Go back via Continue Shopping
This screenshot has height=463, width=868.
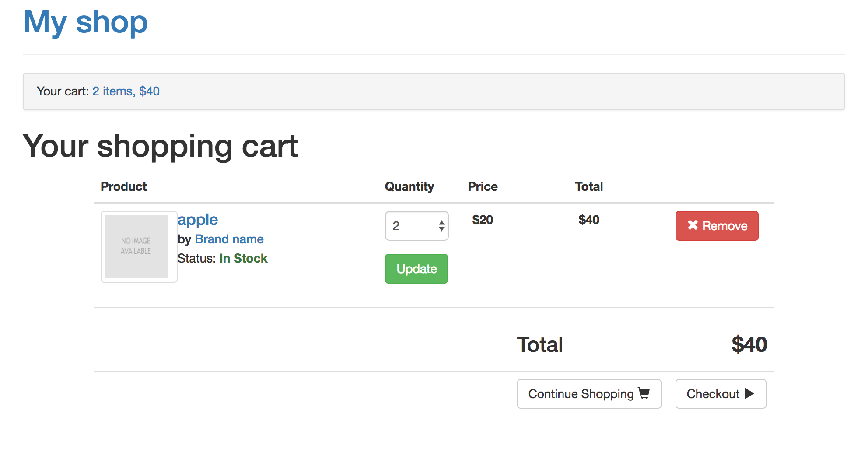(588, 394)
